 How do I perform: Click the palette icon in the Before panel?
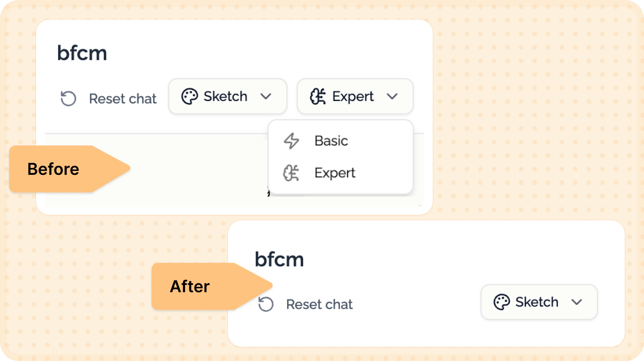click(x=189, y=96)
